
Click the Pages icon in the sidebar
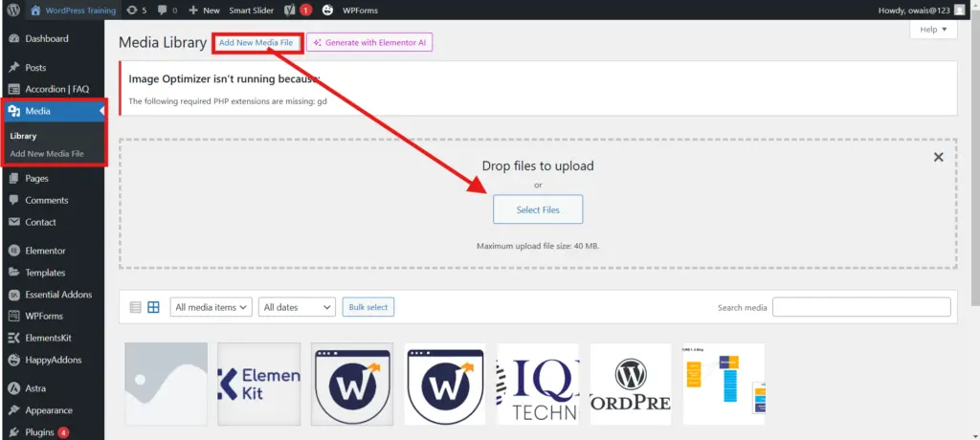[13, 178]
